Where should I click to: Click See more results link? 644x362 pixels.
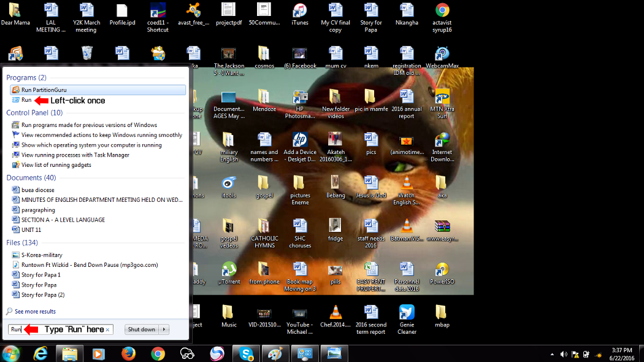[x=31, y=312]
